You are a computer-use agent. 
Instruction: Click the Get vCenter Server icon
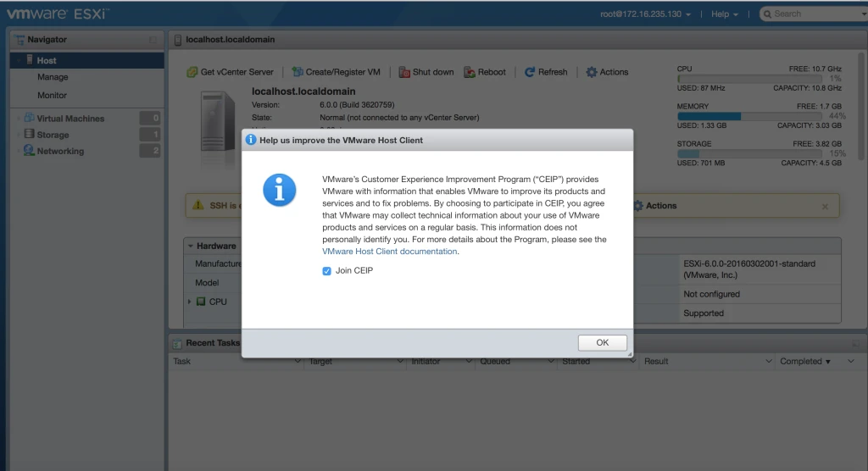(x=192, y=72)
